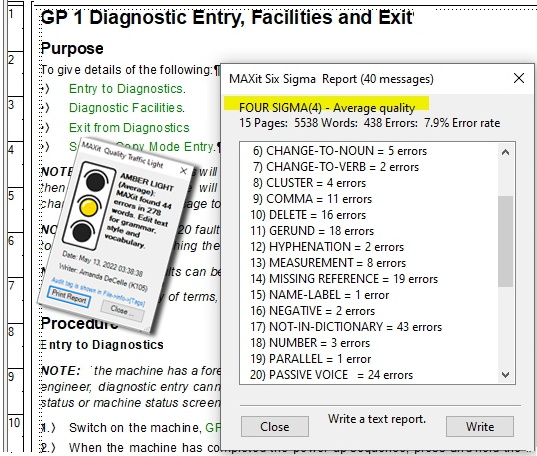537x456 pixels.
Task: Click the Purpose heading in document
Action: point(72,49)
